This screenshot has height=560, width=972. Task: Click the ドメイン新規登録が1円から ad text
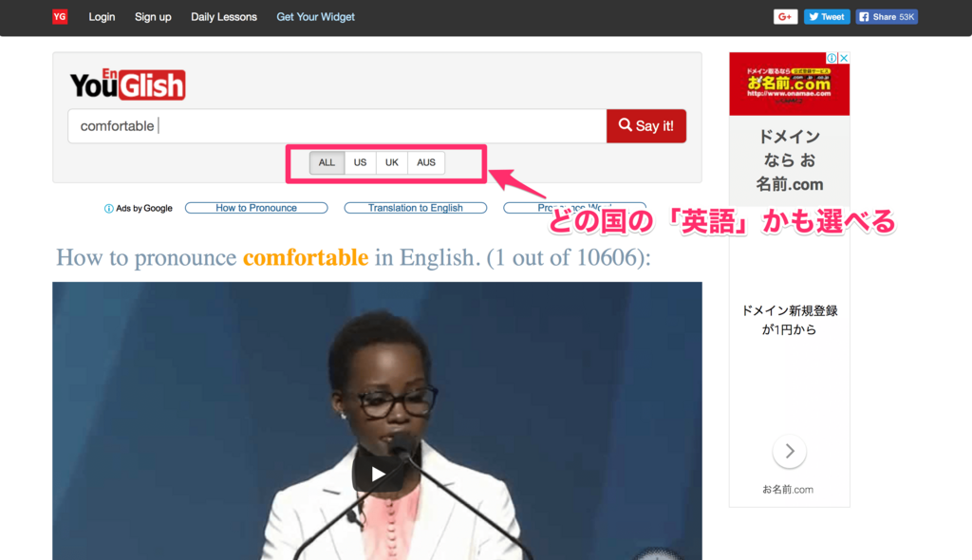tap(789, 320)
